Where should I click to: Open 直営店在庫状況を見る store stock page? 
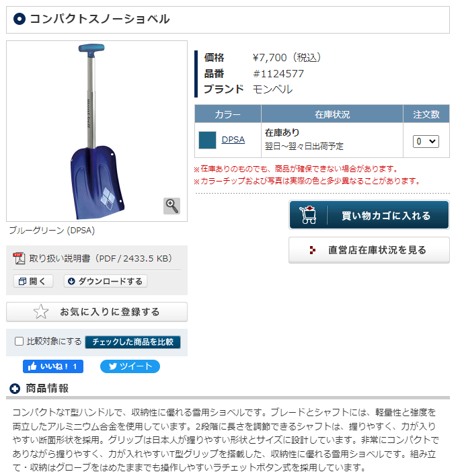[x=369, y=250]
